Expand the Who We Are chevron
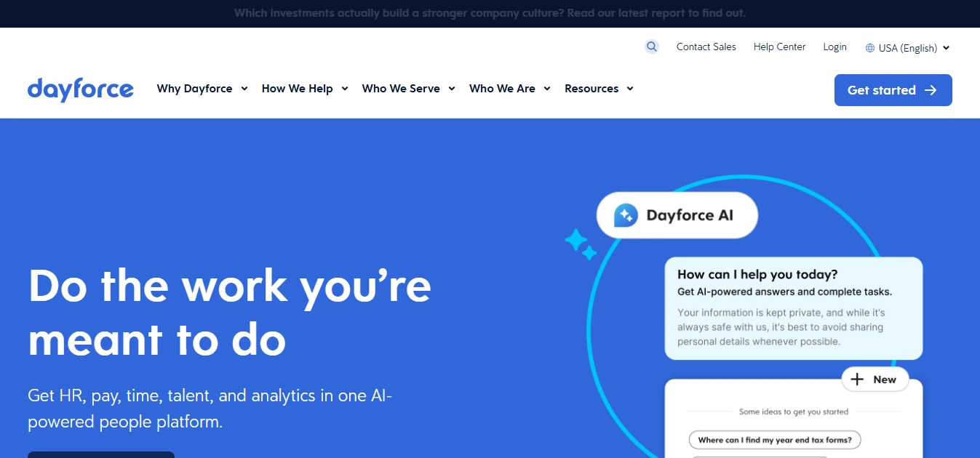980x458 pixels. tap(547, 89)
